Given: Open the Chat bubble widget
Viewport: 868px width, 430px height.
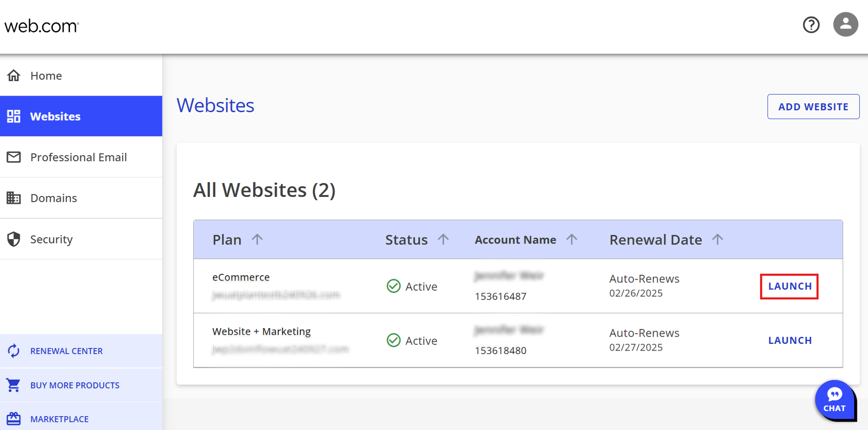Looking at the screenshot, I should tap(834, 400).
